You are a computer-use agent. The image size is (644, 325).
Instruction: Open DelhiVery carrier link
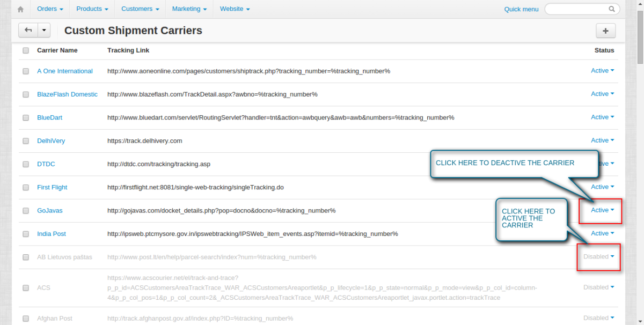click(51, 141)
